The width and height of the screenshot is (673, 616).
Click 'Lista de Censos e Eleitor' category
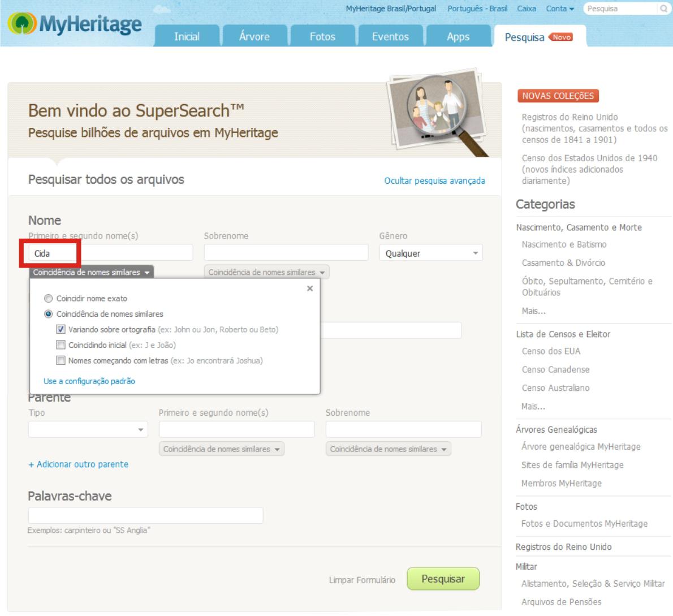563,334
